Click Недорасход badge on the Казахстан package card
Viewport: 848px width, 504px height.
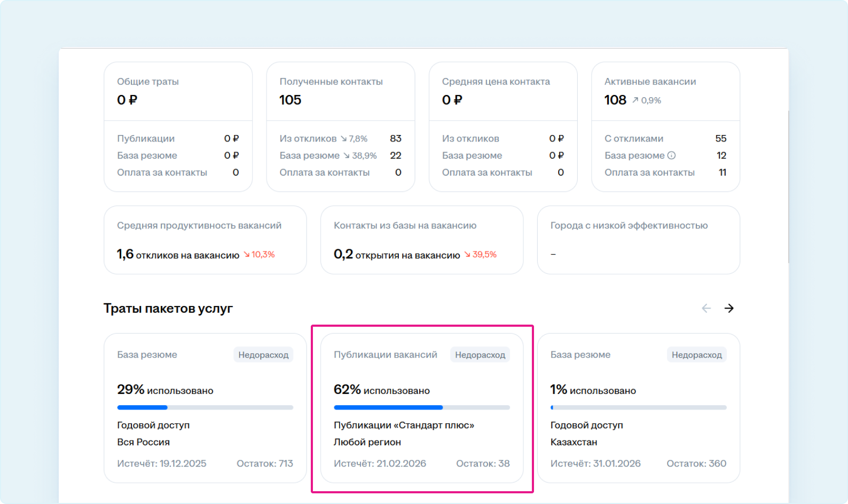[696, 355]
